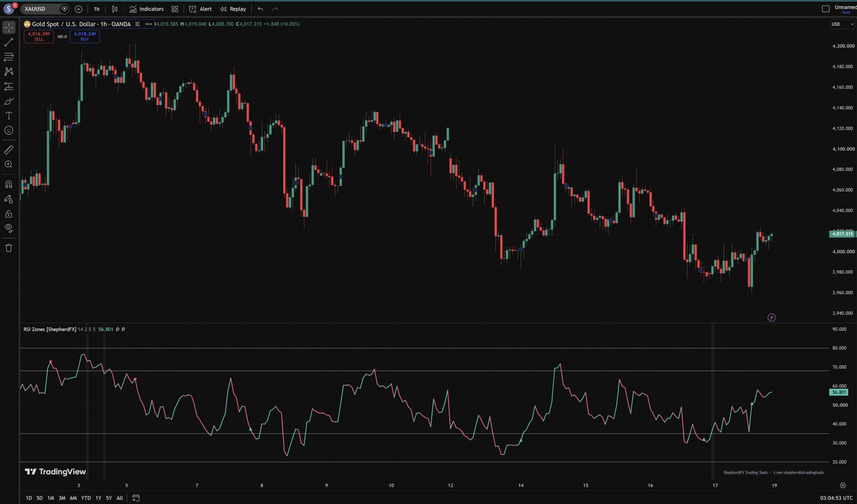Image resolution: width=857 pixels, height=504 pixels.
Task: Open the emoji icons tool
Action: (9, 130)
